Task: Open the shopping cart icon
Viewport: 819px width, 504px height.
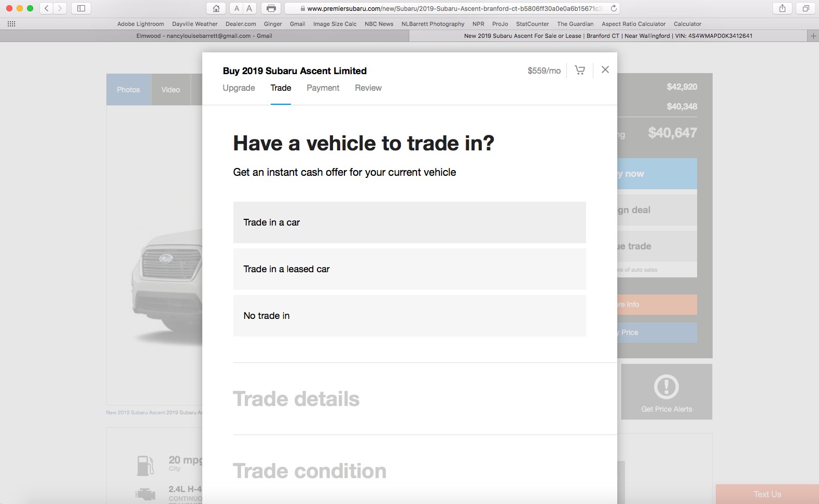Action: (580, 70)
